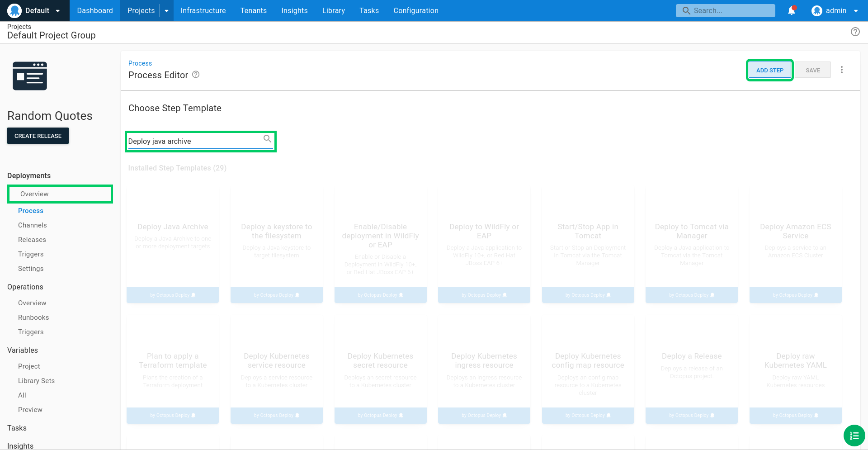Go to Infrastructure
This screenshot has height=450, width=868.
[x=203, y=10]
